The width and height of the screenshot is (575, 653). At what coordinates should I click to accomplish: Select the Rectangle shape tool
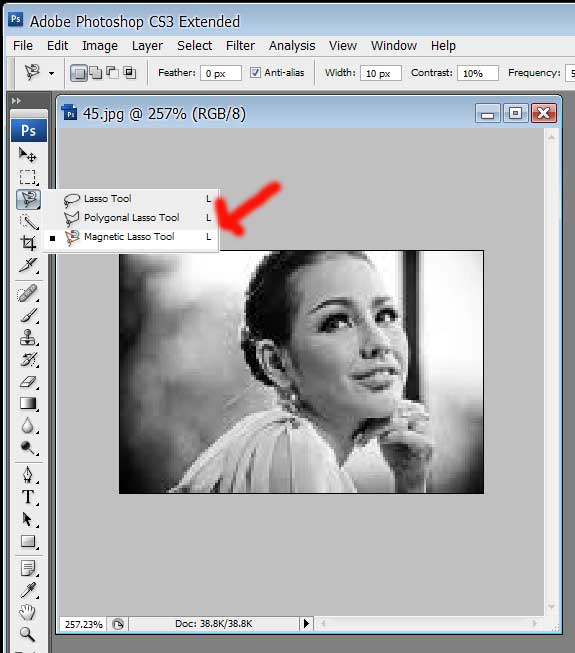click(x=28, y=541)
